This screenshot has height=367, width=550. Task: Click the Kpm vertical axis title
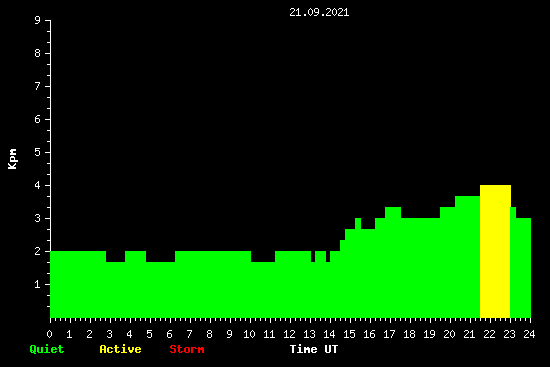(13, 159)
